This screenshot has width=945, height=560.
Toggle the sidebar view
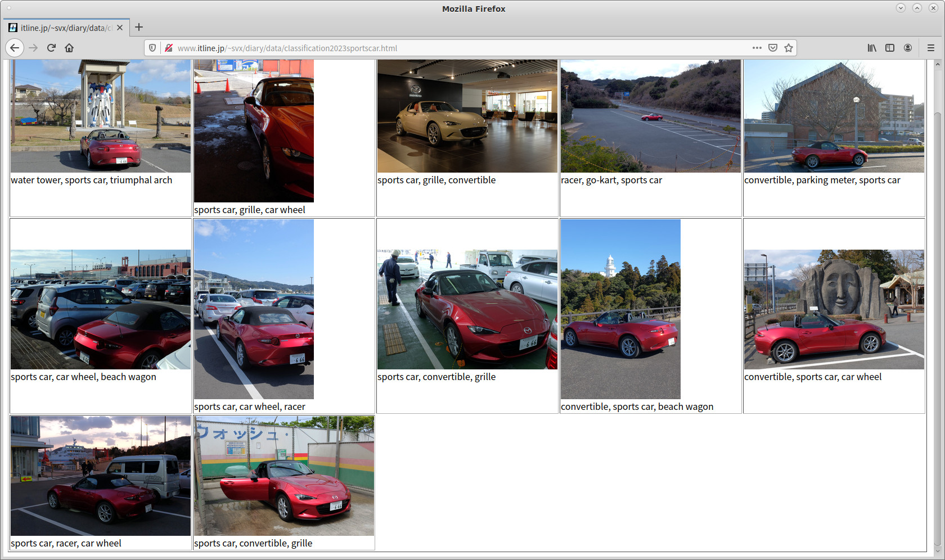pos(890,48)
